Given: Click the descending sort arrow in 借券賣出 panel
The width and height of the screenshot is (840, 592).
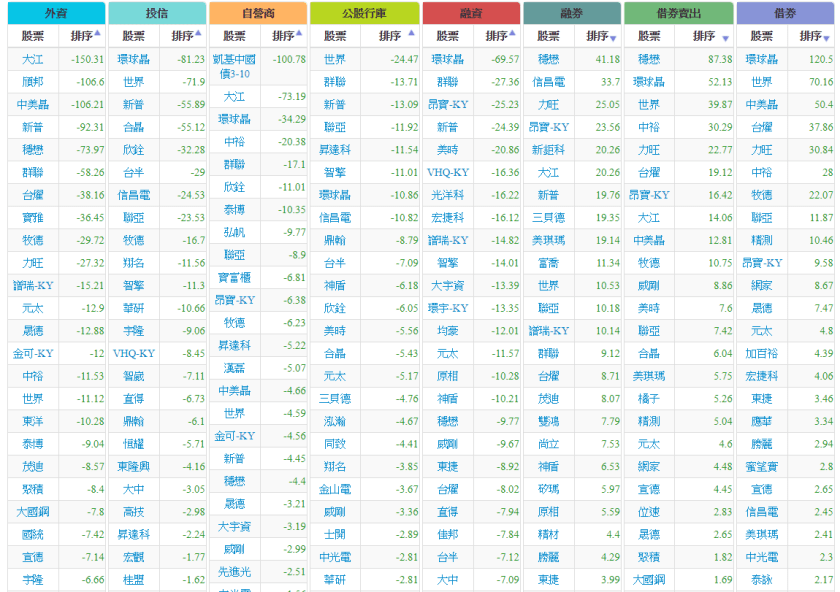Looking at the screenshot, I should pyautogui.click(x=725, y=38).
